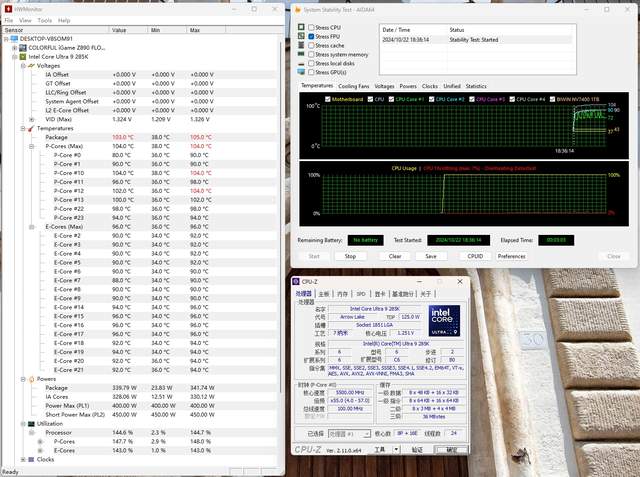Collapse the Temperatures section in HWMonitor
This screenshot has width=640, height=477.
point(23,129)
